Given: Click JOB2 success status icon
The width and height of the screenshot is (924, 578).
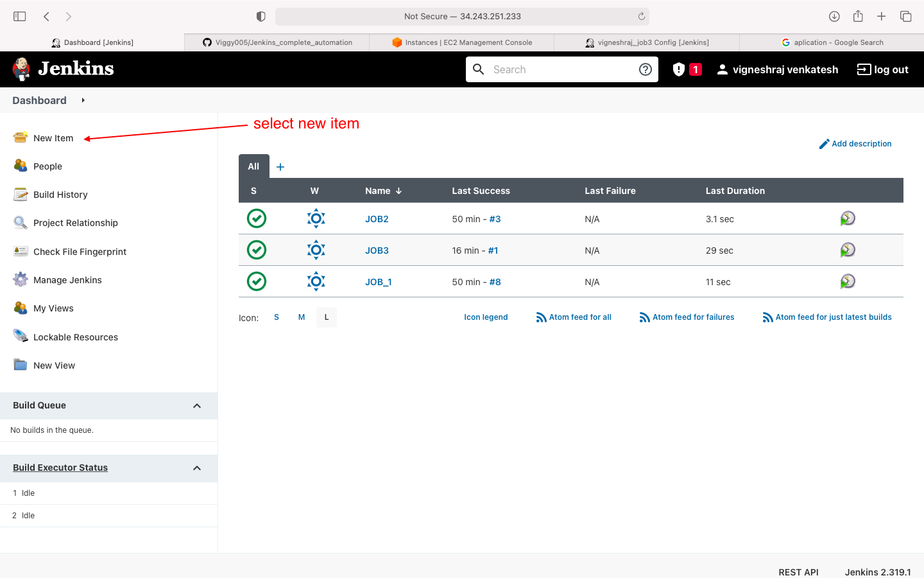Looking at the screenshot, I should [x=257, y=218].
